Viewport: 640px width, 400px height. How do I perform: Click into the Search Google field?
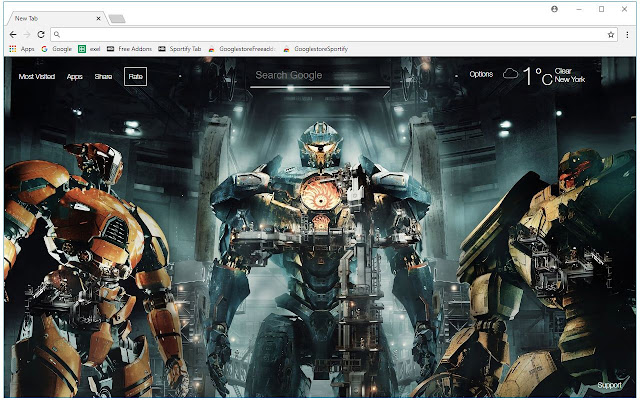click(320, 76)
